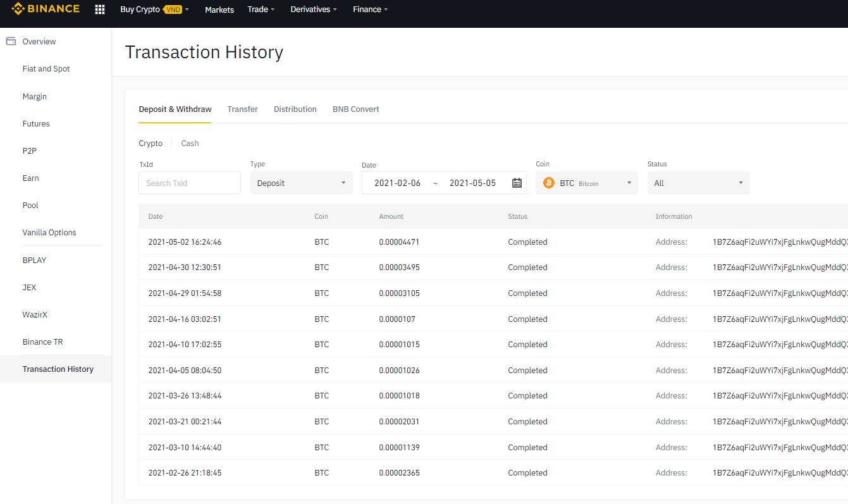Image resolution: width=848 pixels, height=504 pixels.
Task: Select the Deposit & Withdraw tab
Action: pyautogui.click(x=175, y=109)
